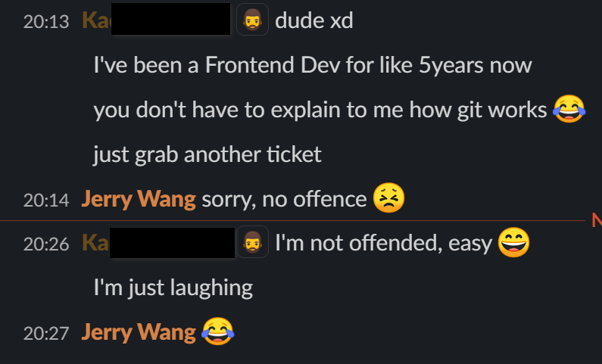Image resolution: width=602 pixels, height=364 pixels.
Task: Click the 'sorry, no offence' message text
Action: [284, 199]
